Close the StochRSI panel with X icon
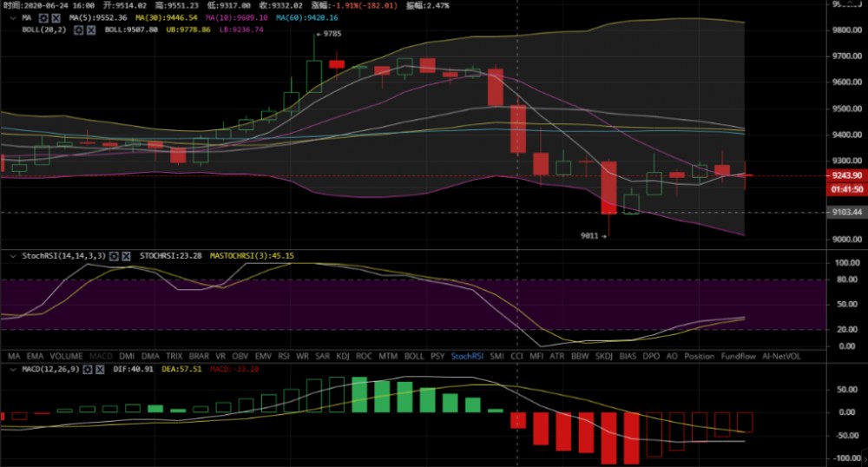Image resolution: width=868 pixels, height=467 pixels. pos(127,256)
